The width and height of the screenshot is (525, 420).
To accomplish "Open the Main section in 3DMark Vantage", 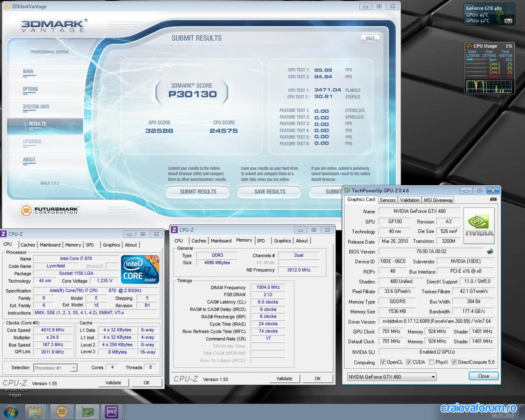I will click(28, 72).
